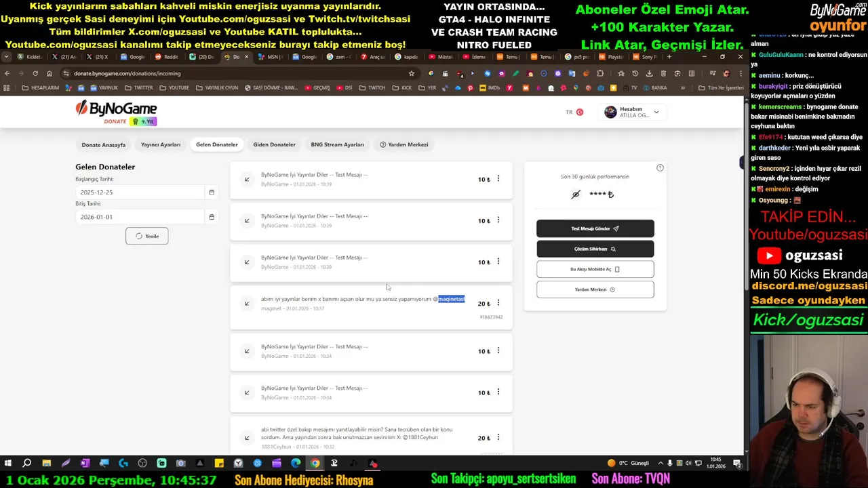
Task: Show hidden system tray icons
Action: tap(660, 464)
